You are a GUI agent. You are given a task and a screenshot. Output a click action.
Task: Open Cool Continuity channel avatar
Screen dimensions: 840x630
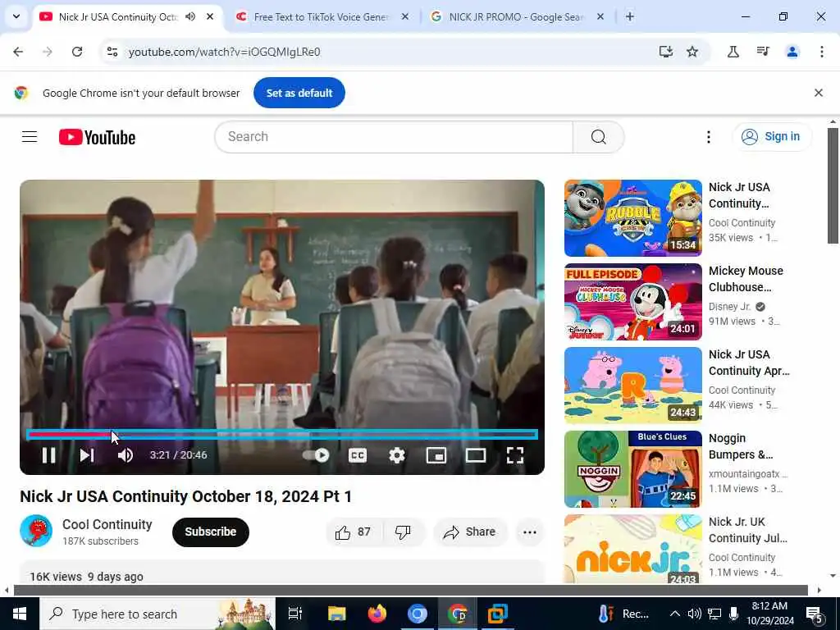tap(36, 531)
